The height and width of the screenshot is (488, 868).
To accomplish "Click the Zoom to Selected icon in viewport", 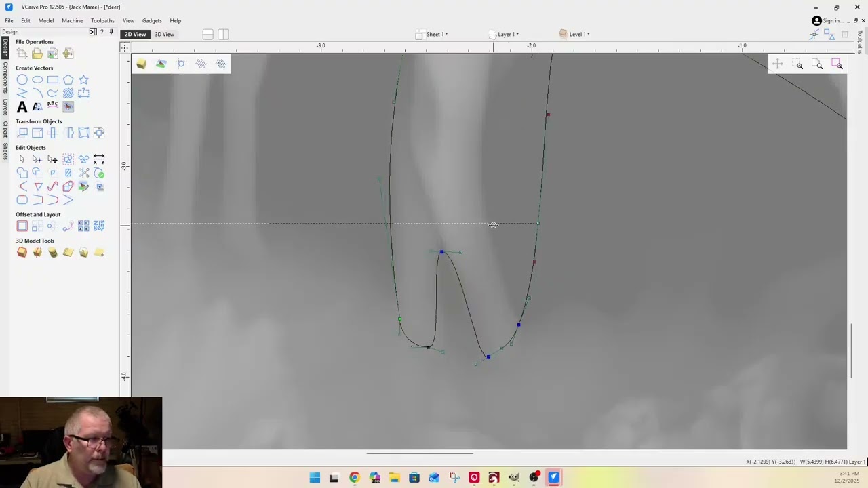I will (838, 65).
